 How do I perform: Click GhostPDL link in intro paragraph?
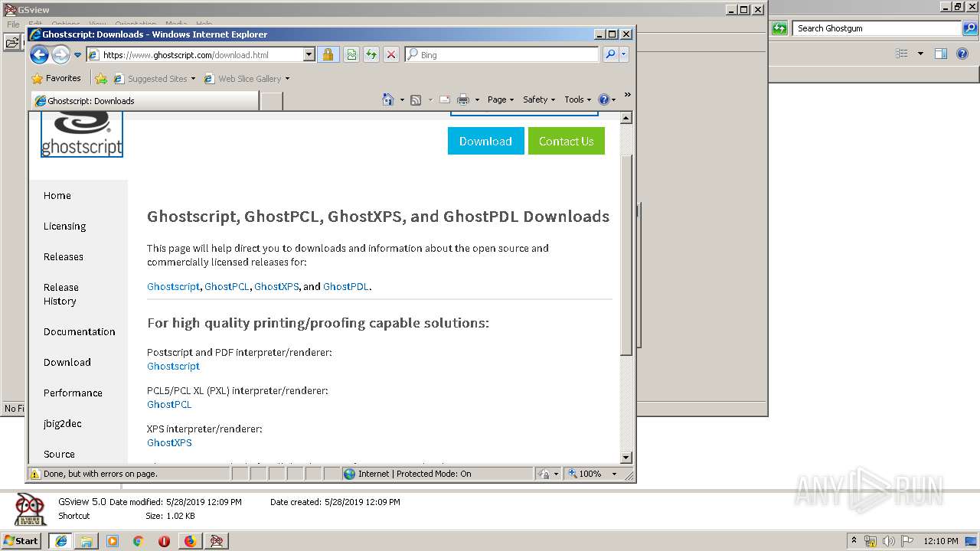point(346,286)
